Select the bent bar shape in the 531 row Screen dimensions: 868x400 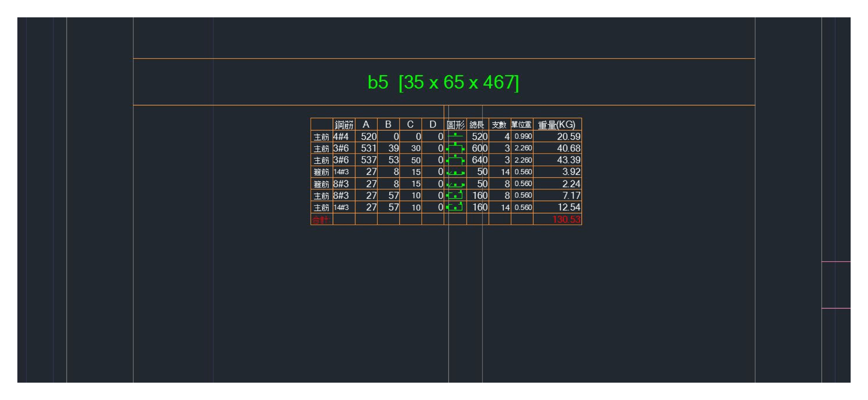(x=455, y=148)
